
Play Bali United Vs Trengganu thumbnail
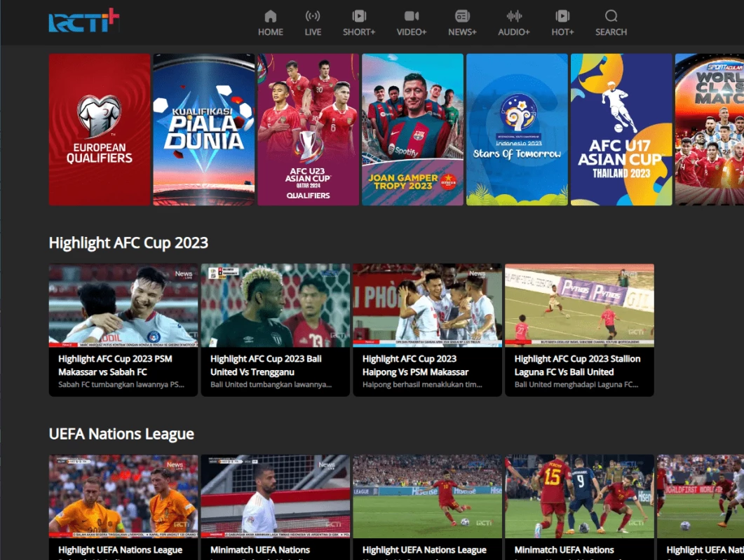(275, 306)
